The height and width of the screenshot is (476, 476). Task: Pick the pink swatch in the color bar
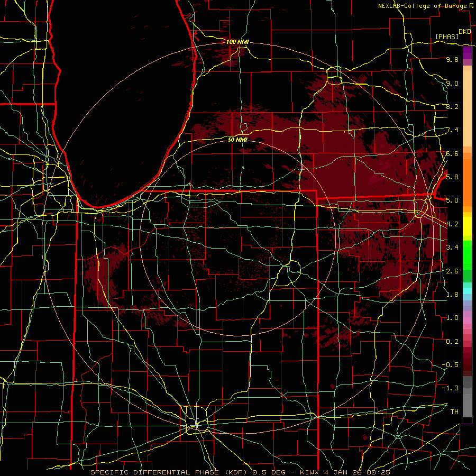tap(467, 321)
